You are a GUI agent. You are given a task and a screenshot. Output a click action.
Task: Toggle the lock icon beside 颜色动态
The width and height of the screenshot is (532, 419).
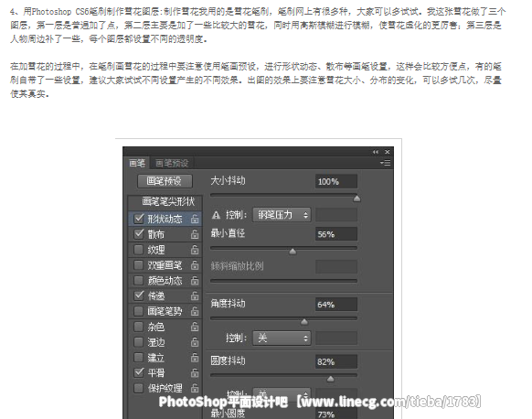[195, 281]
